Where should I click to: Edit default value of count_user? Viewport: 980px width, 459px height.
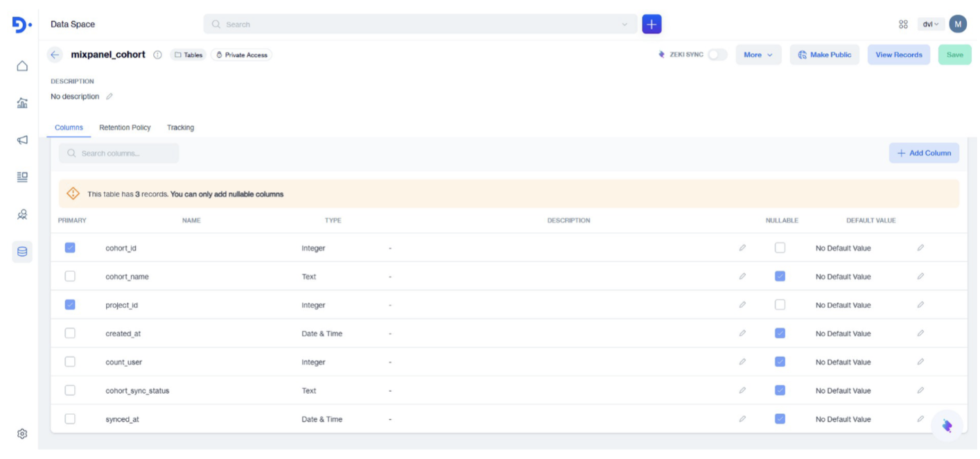(x=920, y=362)
